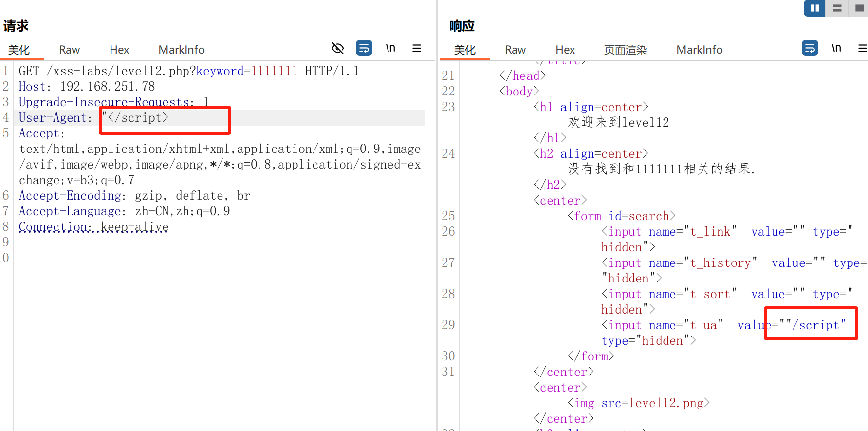Open request MarkInfo tab

click(182, 50)
